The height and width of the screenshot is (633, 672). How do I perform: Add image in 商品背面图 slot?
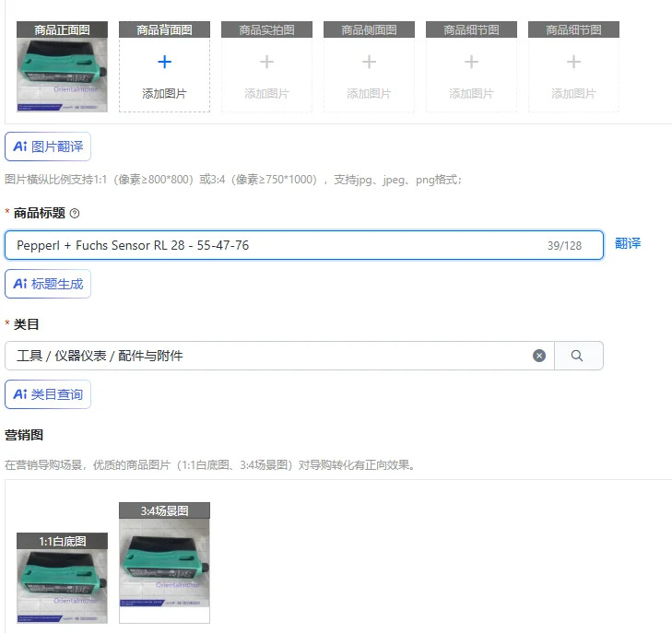point(165,75)
